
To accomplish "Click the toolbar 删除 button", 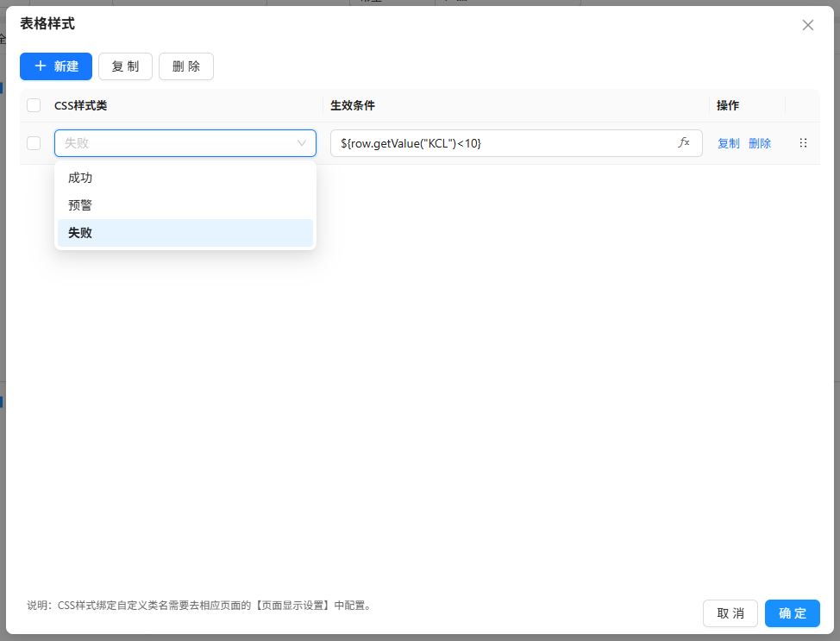I will [186, 66].
